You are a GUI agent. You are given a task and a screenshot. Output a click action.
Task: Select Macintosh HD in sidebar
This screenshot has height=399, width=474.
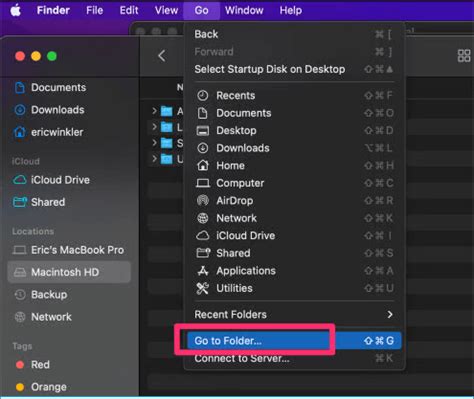click(69, 272)
